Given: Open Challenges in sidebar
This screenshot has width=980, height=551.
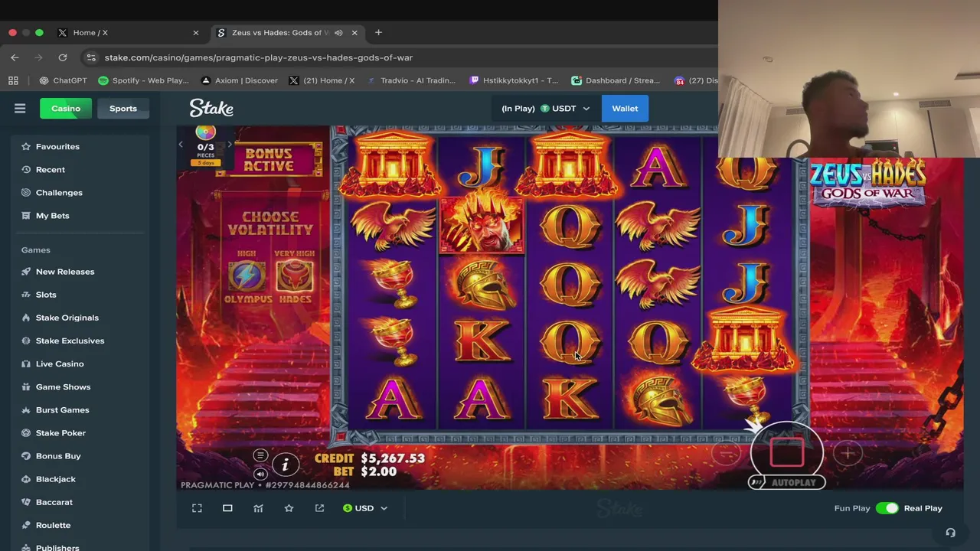Looking at the screenshot, I should (59, 192).
